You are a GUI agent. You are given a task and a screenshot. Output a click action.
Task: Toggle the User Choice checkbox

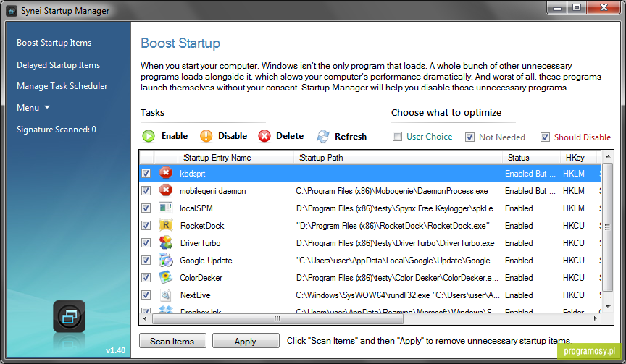(397, 137)
